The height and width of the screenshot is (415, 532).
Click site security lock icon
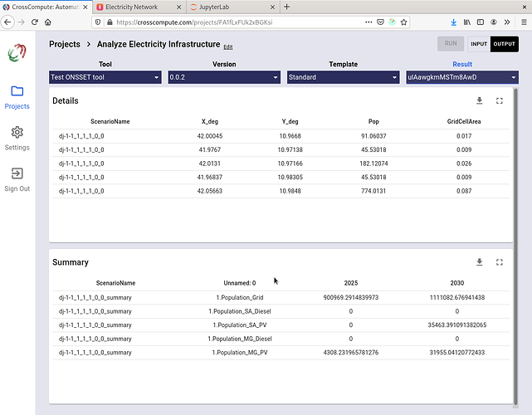pyautogui.click(x=110, y=22)
